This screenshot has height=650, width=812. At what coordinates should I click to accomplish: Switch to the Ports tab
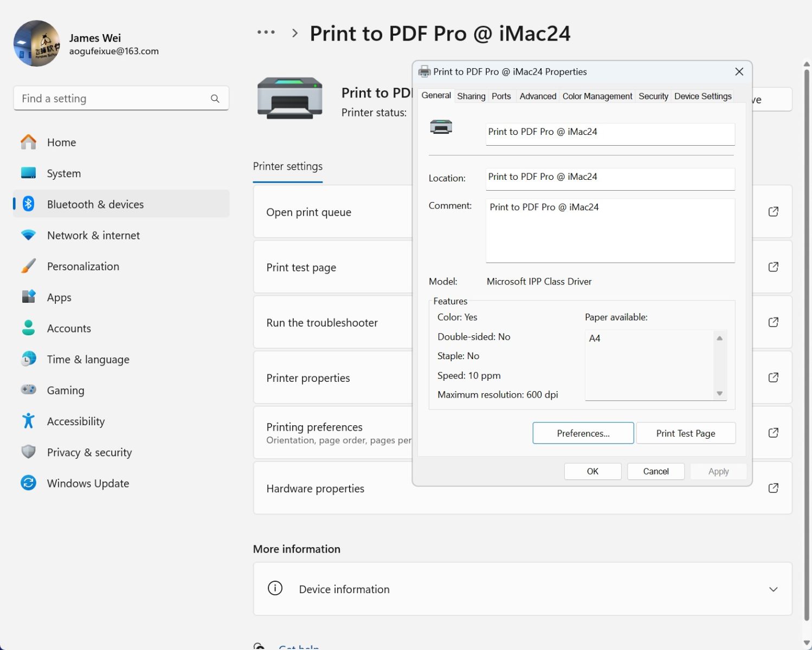501,96
